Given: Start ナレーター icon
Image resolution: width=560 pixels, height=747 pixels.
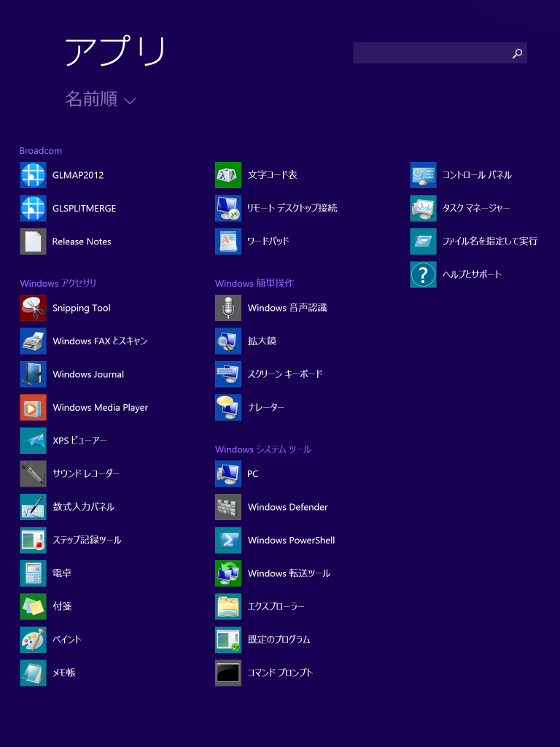Looking at the screenshot, I should tap(228, 407).
